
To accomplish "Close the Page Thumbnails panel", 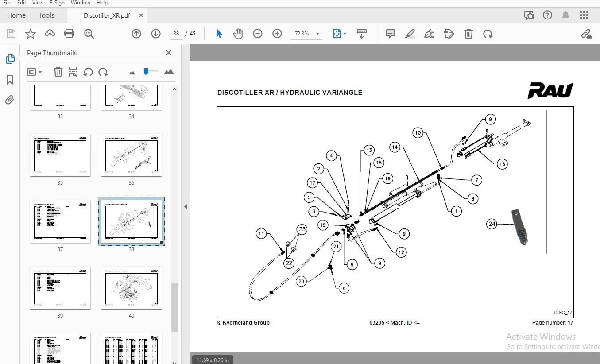I will [x=169, y=53].
